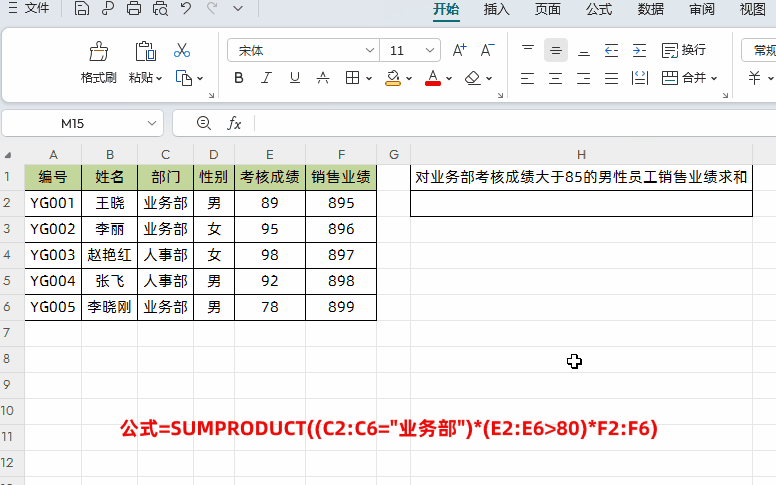Screen dimensions: 776x485
Task: Click the formula bar input area
Action: point(515,123)
